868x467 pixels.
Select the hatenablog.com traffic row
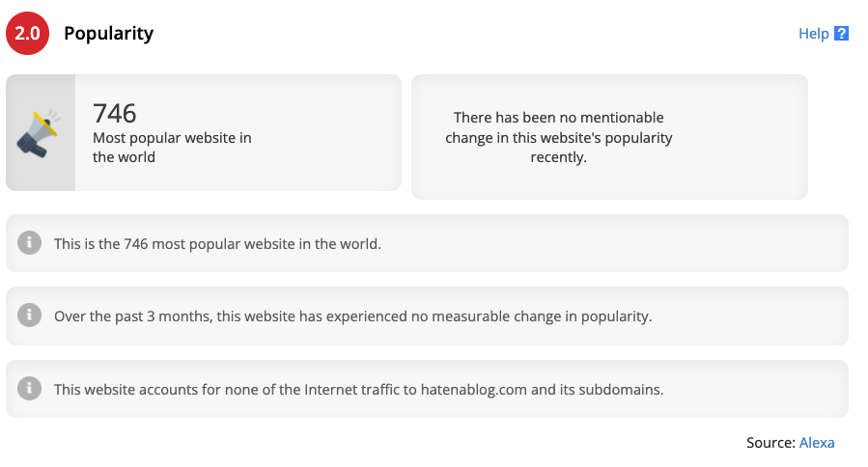tap(427, 389)
